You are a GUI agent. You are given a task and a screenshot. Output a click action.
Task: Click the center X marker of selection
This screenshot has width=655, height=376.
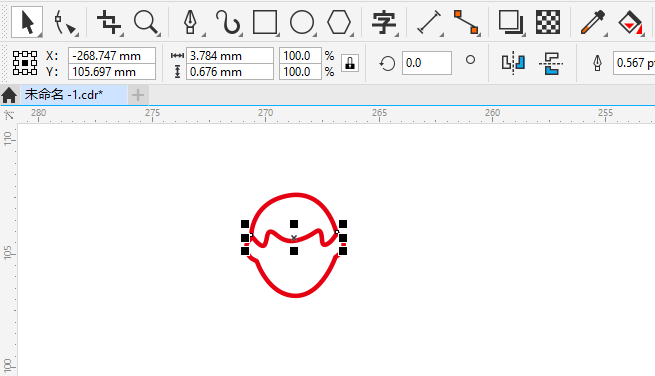pos(294,238)
